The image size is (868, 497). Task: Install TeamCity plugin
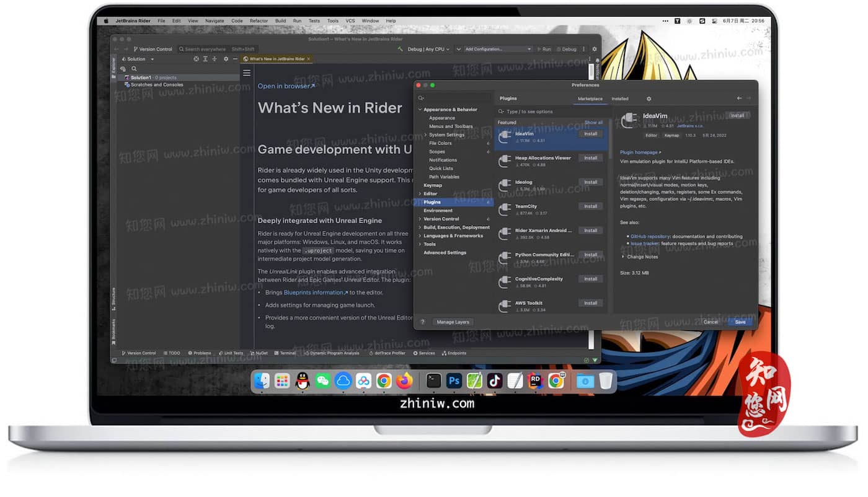(x=591, y=206)
